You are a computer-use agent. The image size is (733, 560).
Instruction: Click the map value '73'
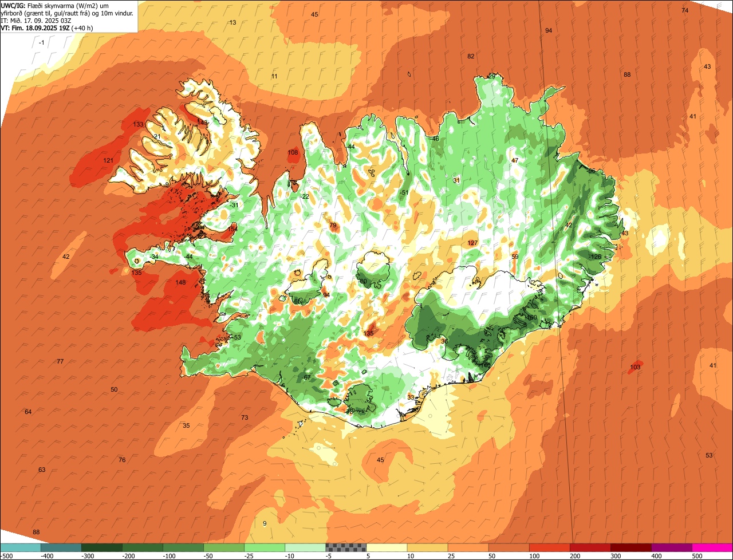click(245, 417)
